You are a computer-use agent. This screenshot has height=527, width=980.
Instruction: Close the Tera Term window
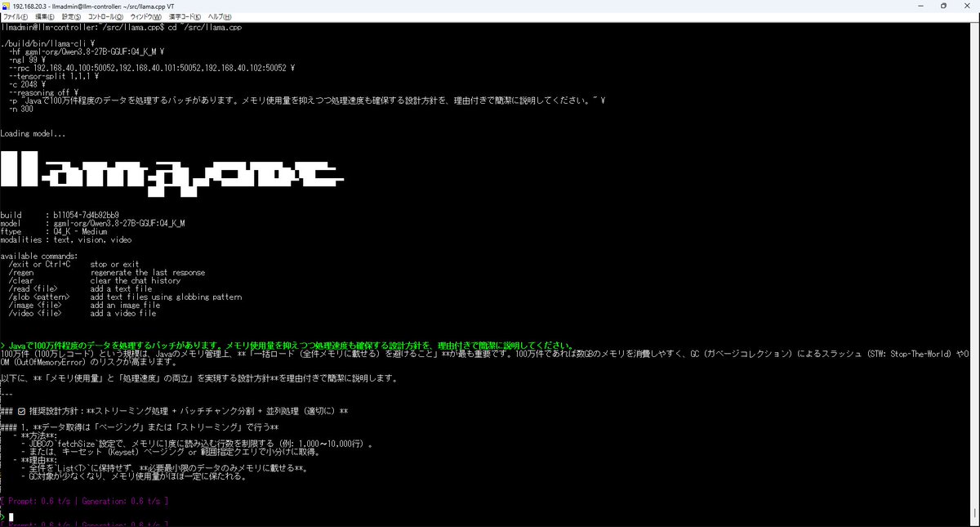[968, 5]
